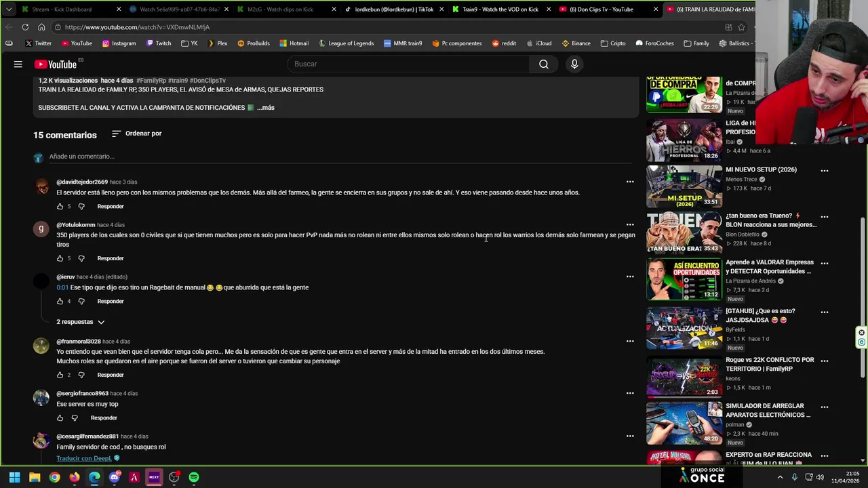The width and height of the screenshot is (868, 488).
Task: Focus the Buscar search field
Action: click(x=409, y=64)
